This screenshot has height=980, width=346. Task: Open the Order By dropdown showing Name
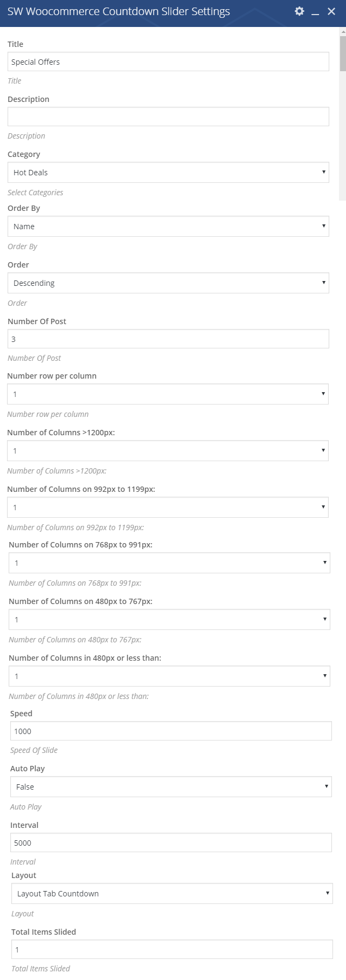click(x=168, y=227)
